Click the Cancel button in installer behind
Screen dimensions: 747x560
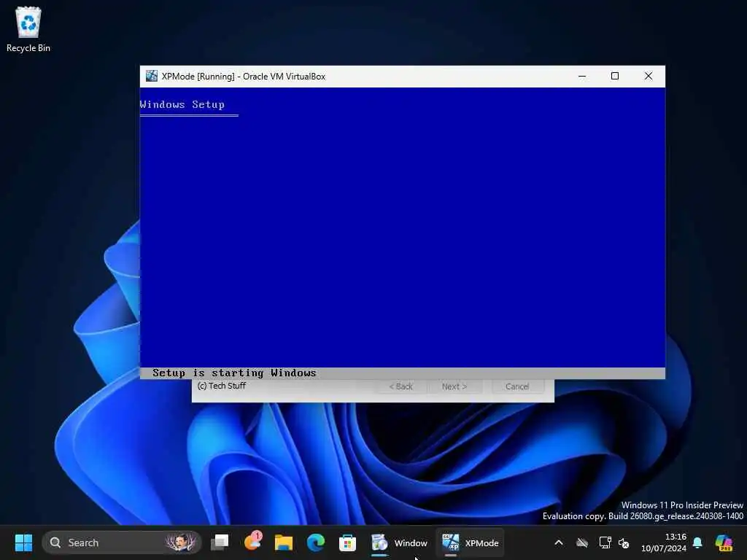click(x=517, y=386)
